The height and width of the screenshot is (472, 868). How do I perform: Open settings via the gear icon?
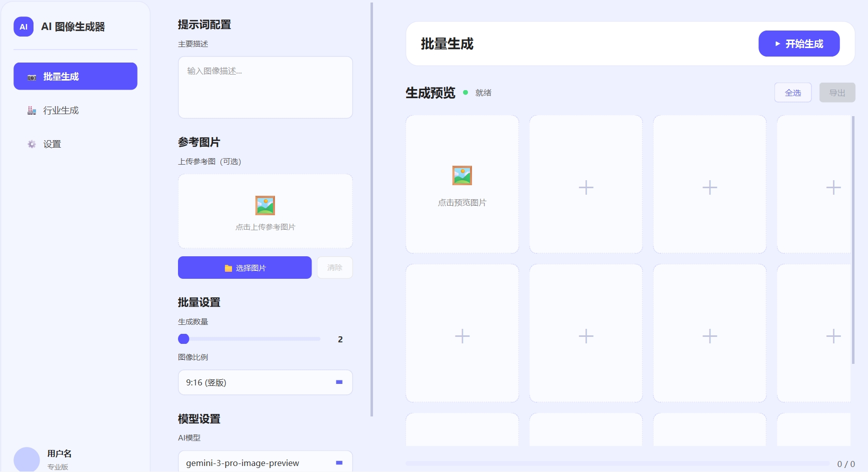(x=31, y=144)
